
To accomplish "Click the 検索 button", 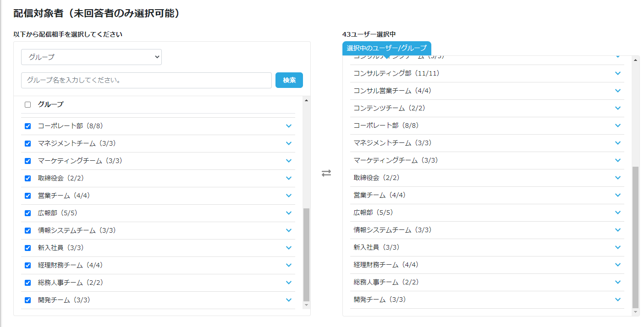I will 289,80.
